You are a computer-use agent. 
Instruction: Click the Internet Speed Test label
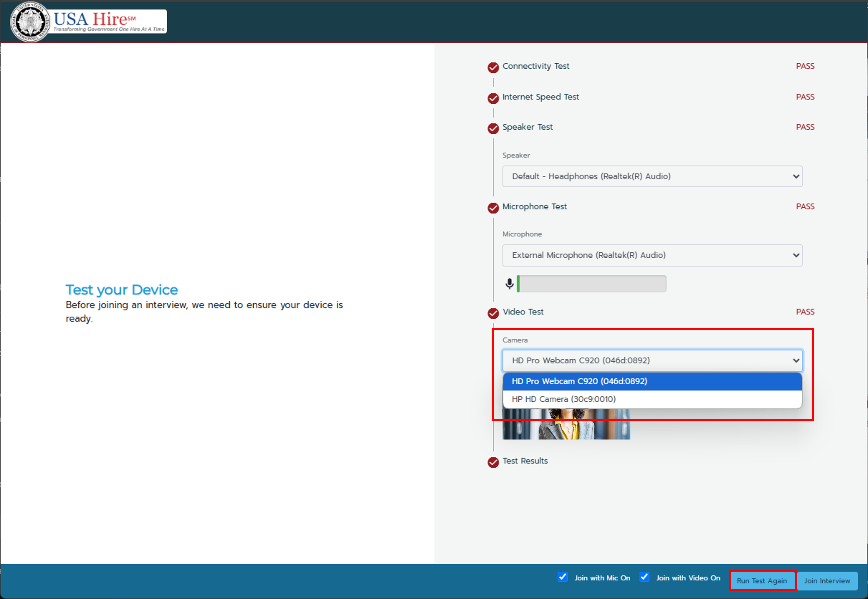click(541, 97)
